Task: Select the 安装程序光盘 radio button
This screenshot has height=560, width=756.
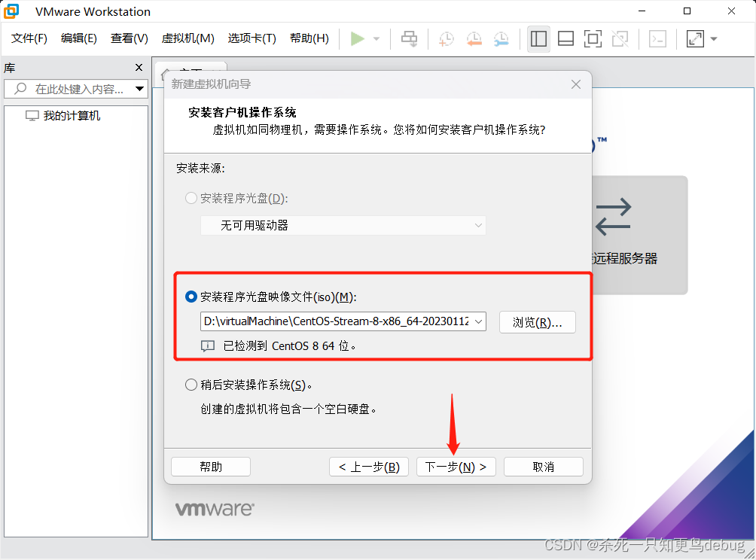Action: coord(191,198)
